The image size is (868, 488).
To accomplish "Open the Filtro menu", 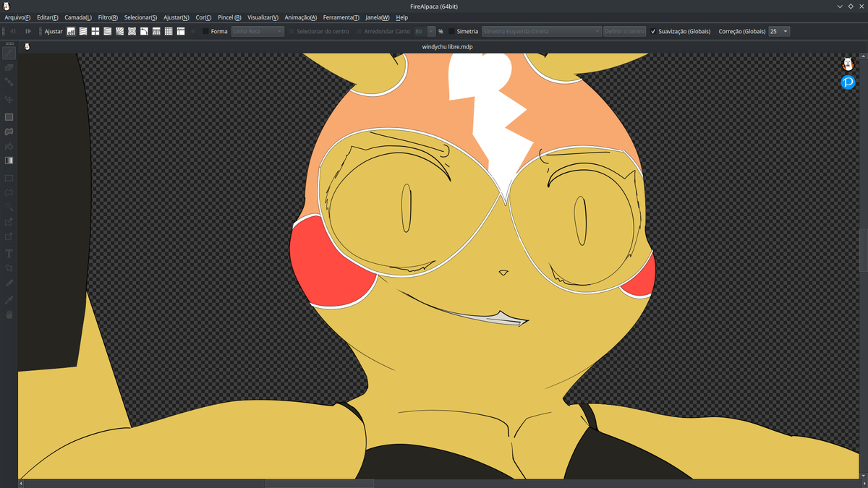I will (108, 17).
